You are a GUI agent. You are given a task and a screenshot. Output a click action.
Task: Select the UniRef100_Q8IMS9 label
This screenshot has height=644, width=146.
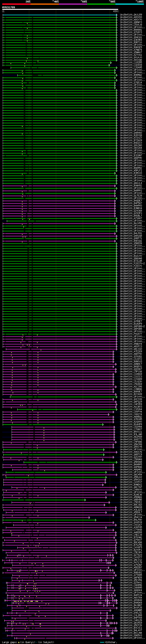point(131,623)
